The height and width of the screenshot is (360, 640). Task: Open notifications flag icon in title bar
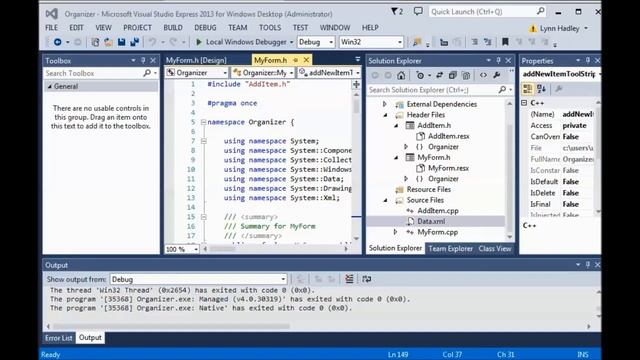point(396,11)
